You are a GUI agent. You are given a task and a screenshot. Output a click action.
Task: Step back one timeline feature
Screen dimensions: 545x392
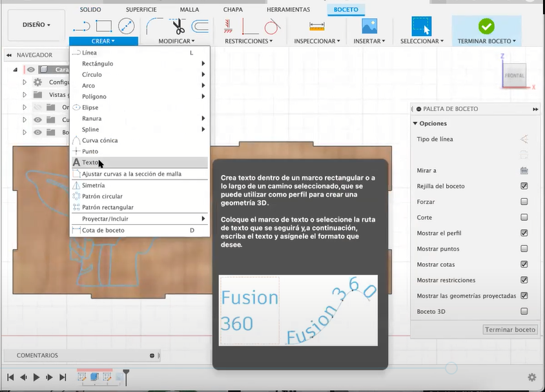(23, 377)
